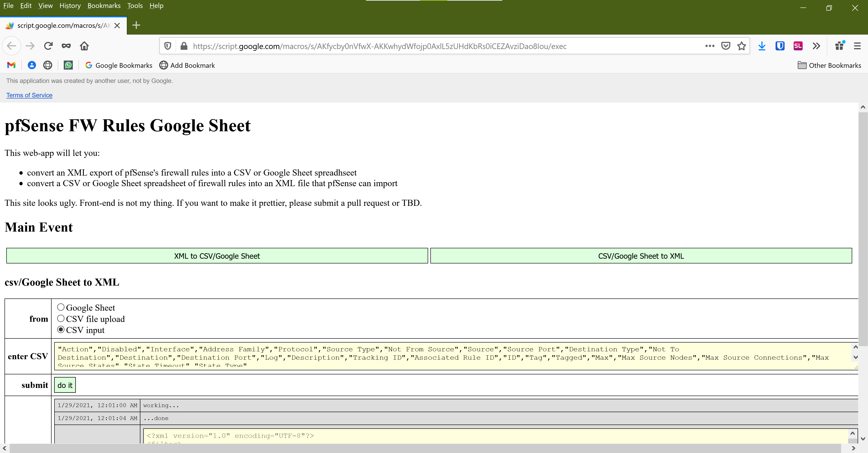Click Add Bookmark bookmarklet

coord(187,65)
